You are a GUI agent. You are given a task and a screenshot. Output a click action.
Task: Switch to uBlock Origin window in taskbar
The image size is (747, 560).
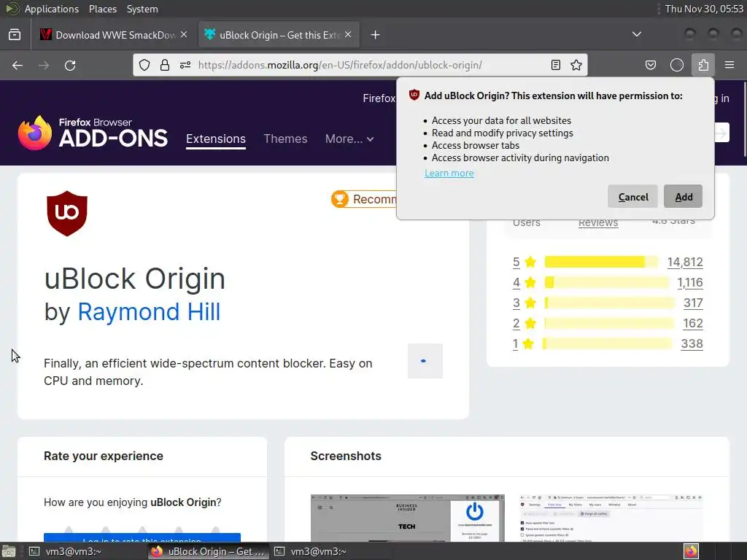208,551
